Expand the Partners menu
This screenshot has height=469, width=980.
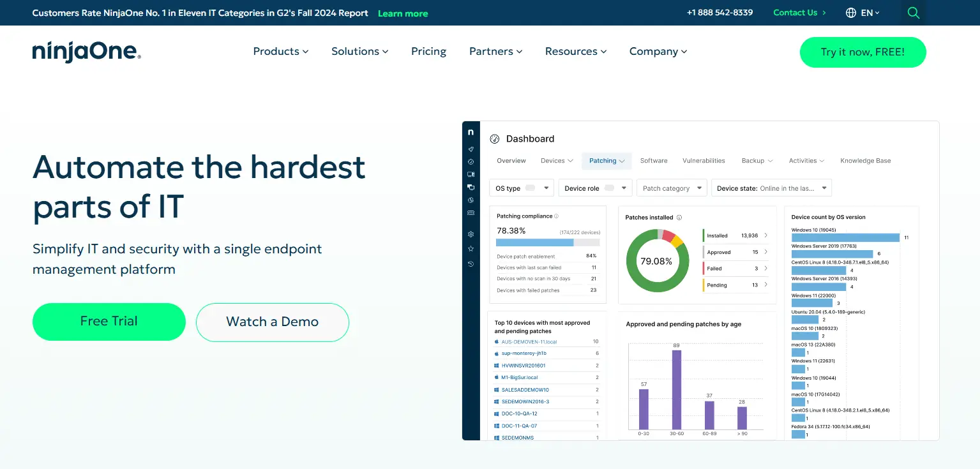pyautogui.click(x=496, y=52)
